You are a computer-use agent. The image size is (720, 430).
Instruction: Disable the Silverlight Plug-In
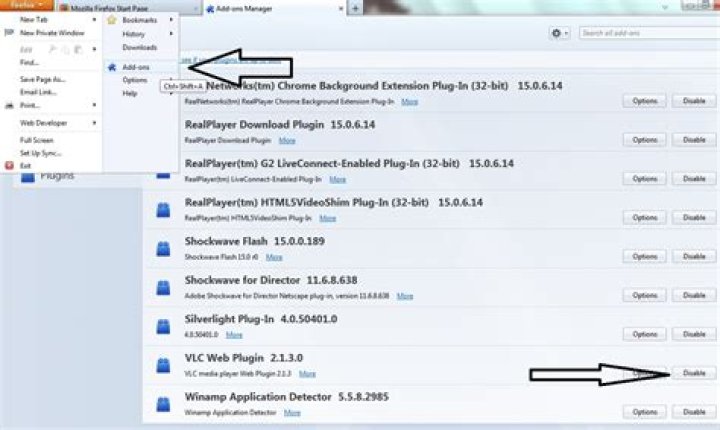(x=694, y=334)
